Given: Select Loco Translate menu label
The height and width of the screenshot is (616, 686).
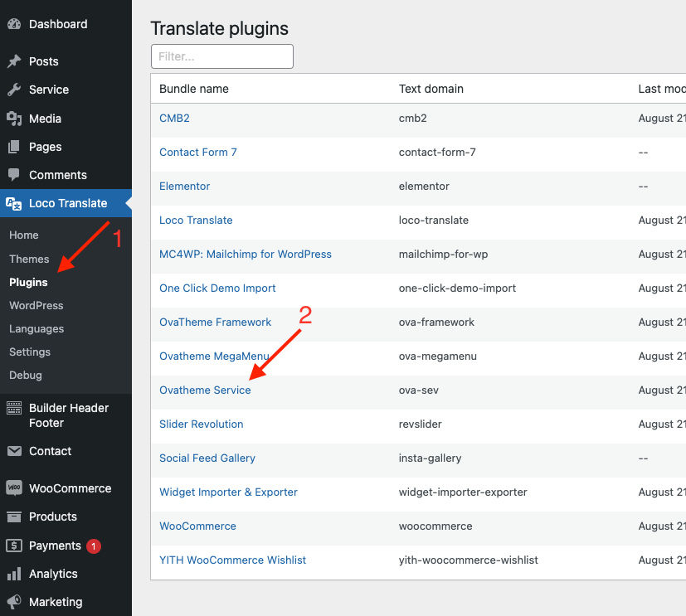Looking at the screenshot, I should point(68,203).
